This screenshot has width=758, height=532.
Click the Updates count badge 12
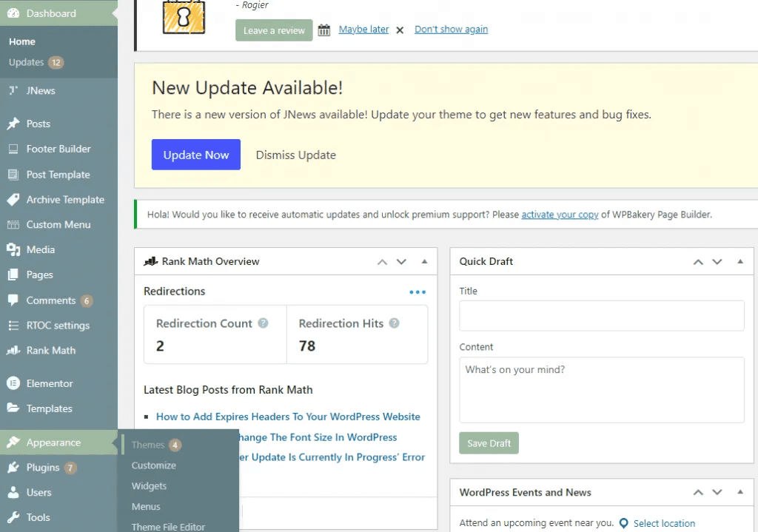click(x=56, y=62)
